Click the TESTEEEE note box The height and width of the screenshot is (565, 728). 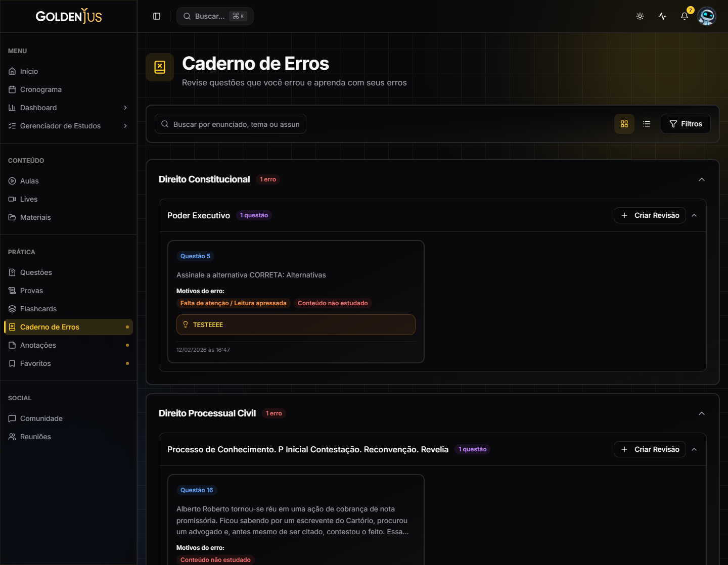tap(296, 325)
